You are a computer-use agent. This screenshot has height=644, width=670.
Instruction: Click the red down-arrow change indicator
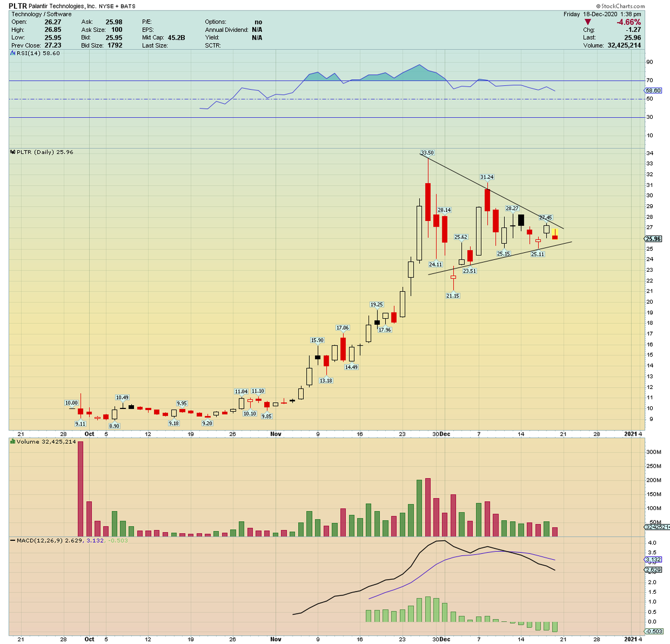(587, 22)
